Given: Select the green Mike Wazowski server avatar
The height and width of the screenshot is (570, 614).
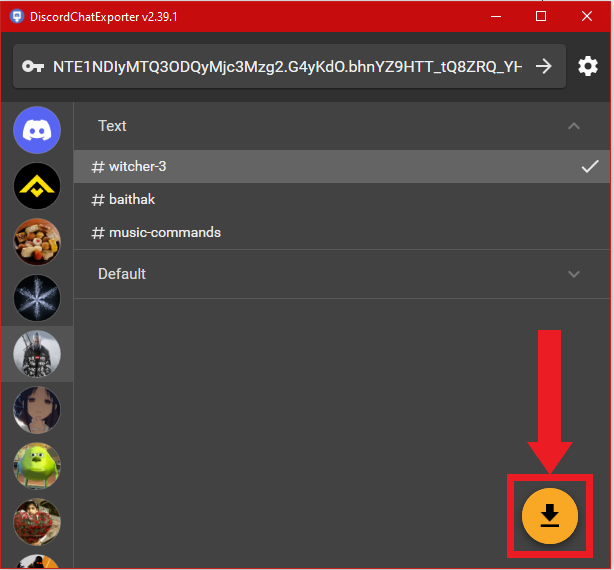Looking at the screenshot, I should click(x=37, y=466).
